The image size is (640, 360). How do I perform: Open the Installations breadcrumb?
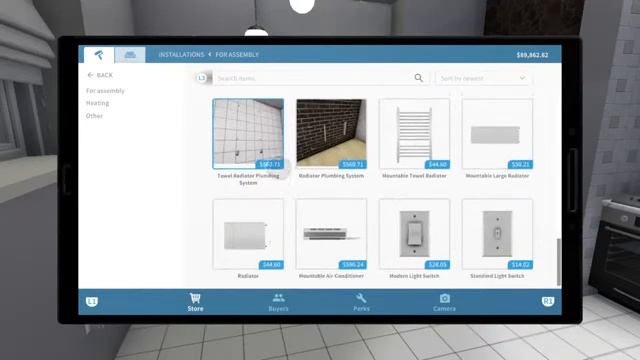[x=181, y=55]
